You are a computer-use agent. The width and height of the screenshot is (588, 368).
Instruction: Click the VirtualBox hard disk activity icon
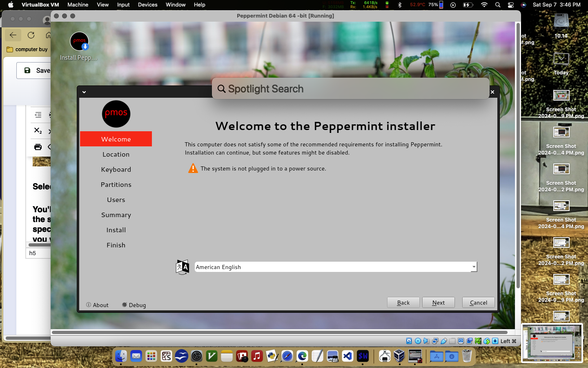pyautogui.click(x=409, y=341)
